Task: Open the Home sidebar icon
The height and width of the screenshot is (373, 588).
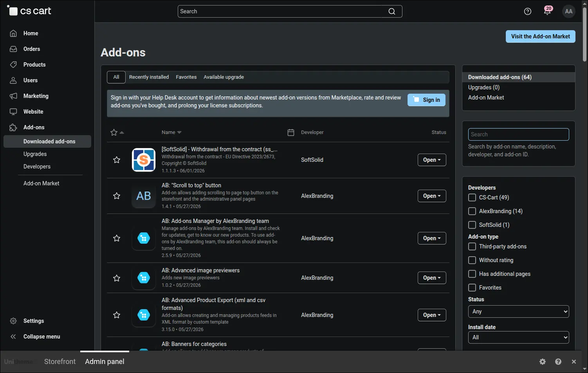Action: [13, 33]
